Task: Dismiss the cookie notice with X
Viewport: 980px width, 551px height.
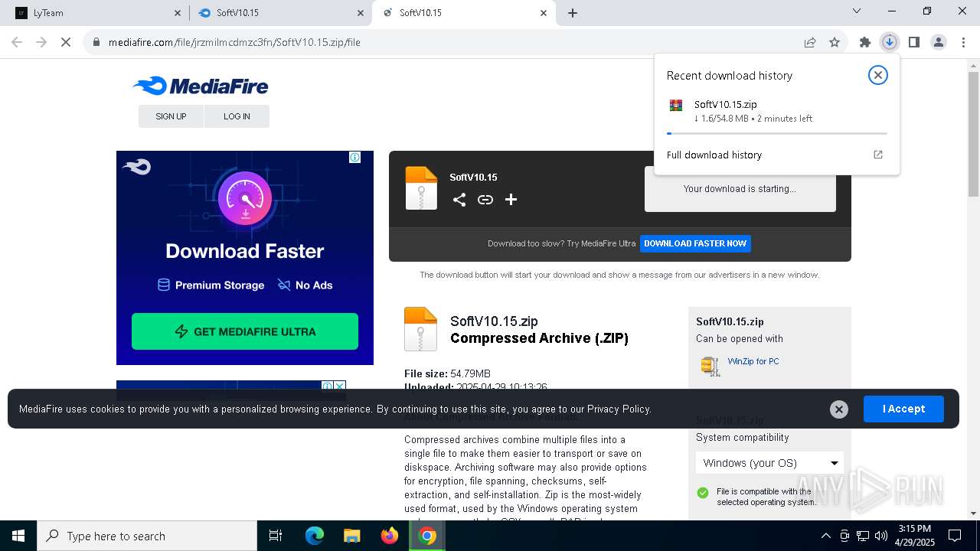Action: coord(838,409)
